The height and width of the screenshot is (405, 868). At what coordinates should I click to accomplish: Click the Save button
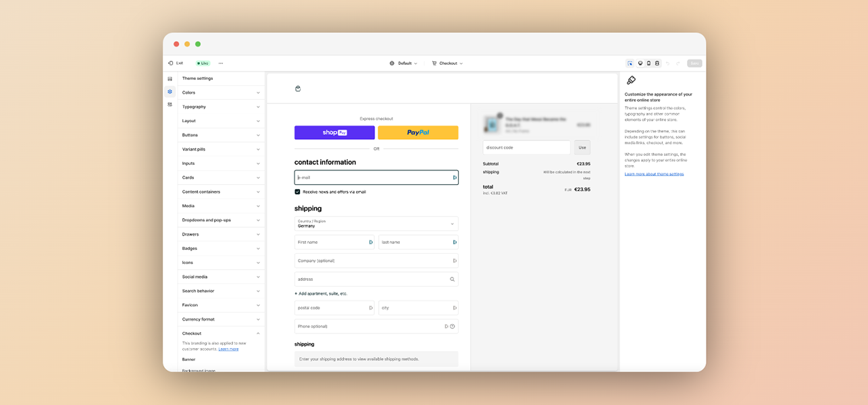click(x=694, y=63)
